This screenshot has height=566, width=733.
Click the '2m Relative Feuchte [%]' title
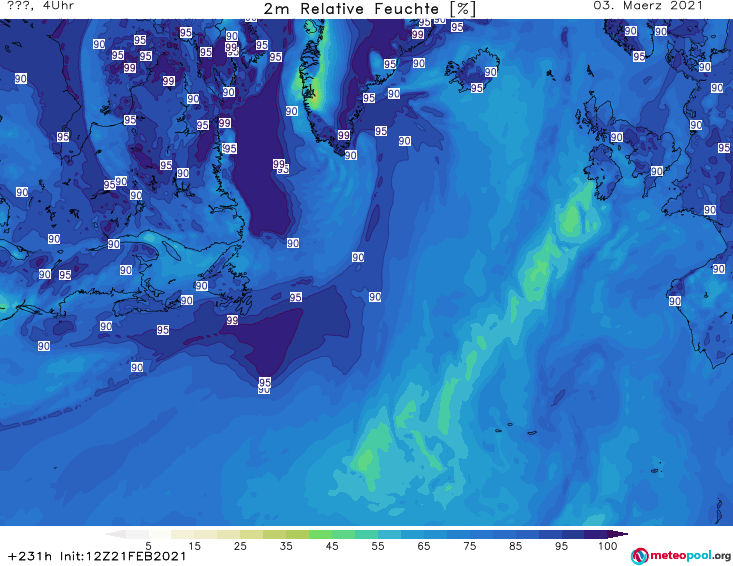pos(369,9)
